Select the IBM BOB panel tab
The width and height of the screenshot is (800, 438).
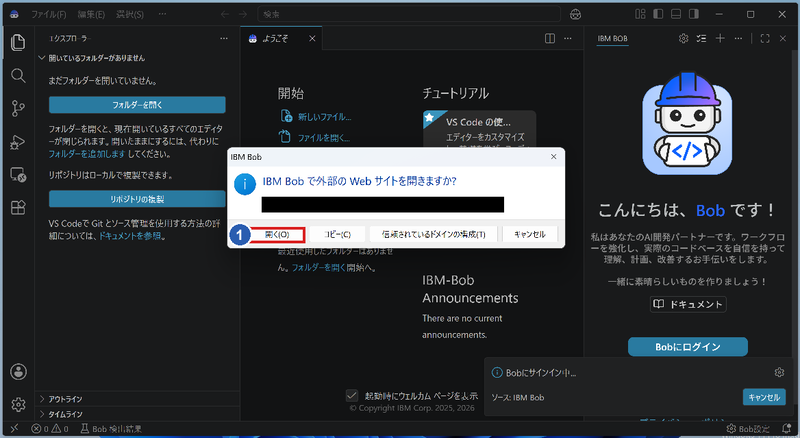coord(612,38)
